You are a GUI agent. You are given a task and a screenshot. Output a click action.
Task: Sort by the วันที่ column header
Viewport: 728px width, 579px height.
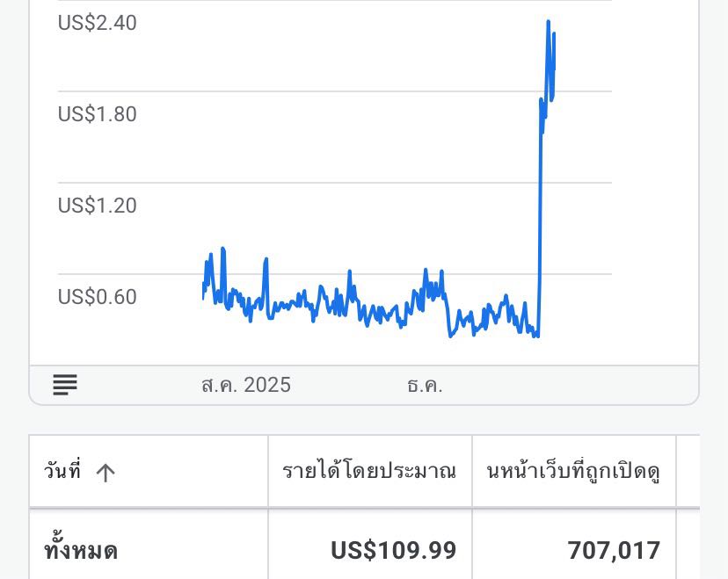click(62, 472)
